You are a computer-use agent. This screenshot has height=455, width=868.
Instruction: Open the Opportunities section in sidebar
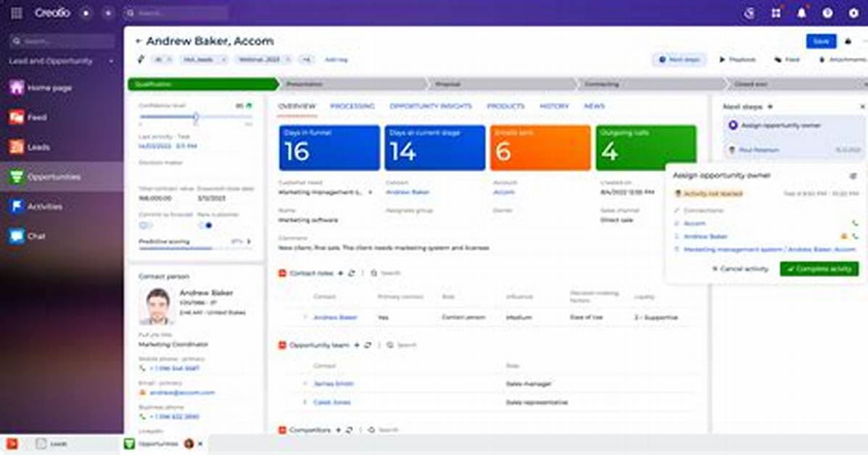(46, 177)
